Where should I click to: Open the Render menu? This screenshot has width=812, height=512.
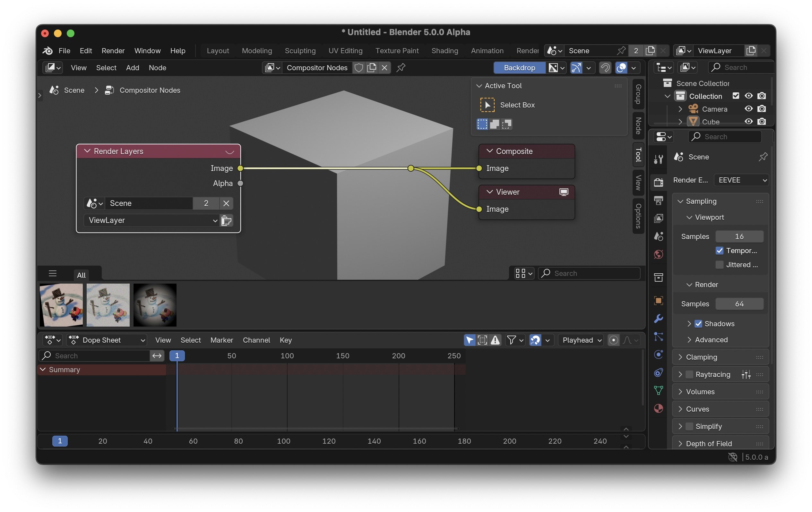pyautogui.click(x=113, y=51)
